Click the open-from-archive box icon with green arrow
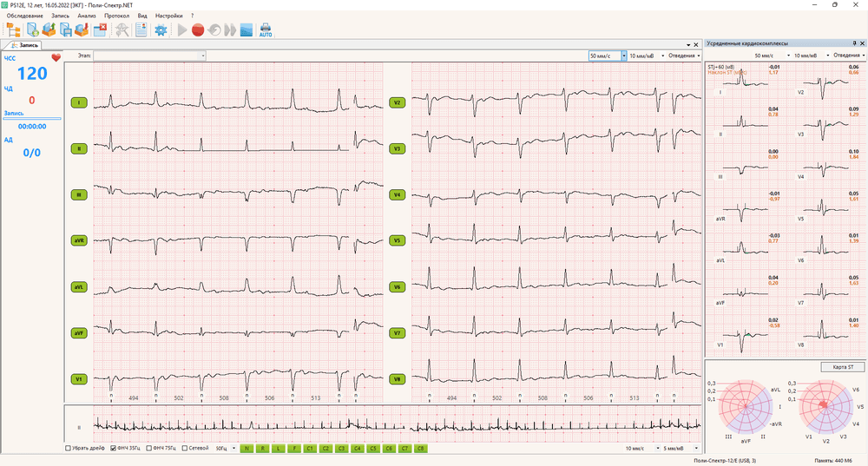This screenshot has height=466, width=868. tap(49, 30)
